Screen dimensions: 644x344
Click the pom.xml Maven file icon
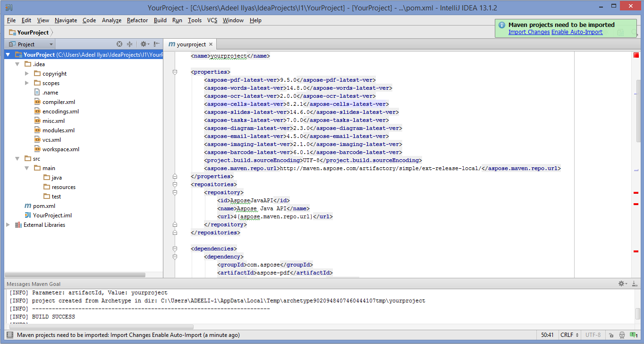27,206
